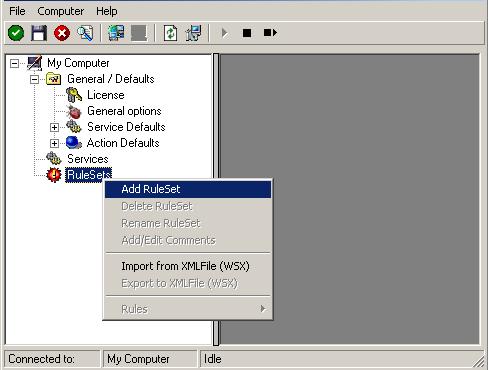Select the General options tree item
The width and height of the screenshot is (488, 370).
point(124,111)
